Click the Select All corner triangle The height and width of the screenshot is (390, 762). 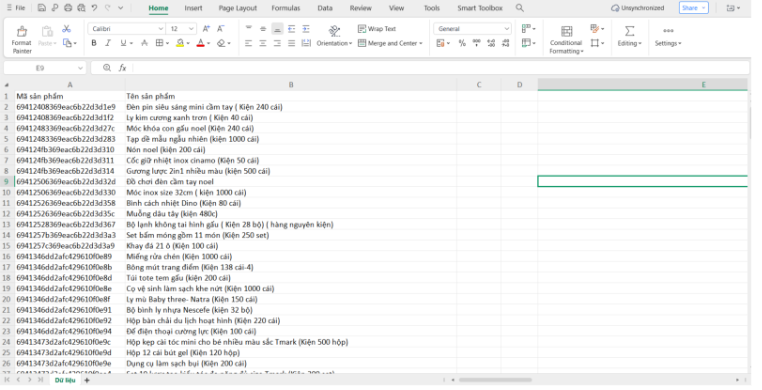point(7,85)
